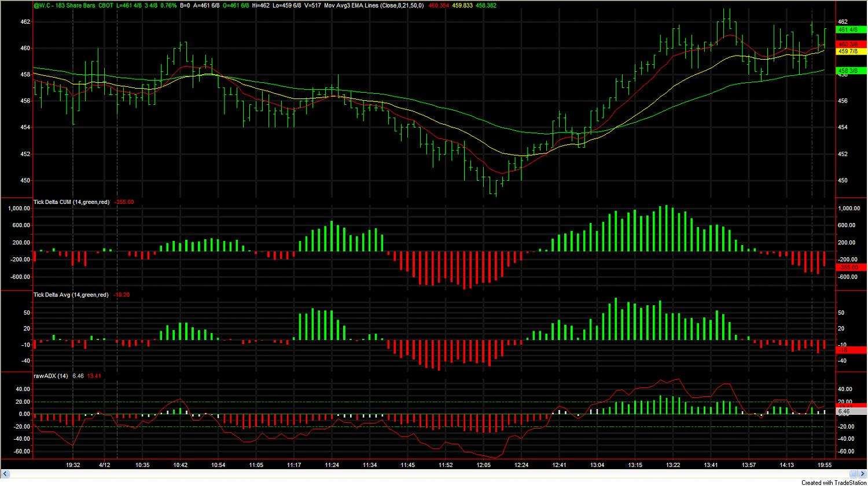
Task: Click the '11:05' time axis label
Action: 256,465
